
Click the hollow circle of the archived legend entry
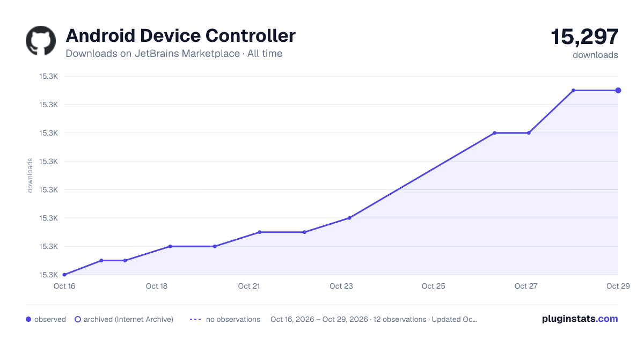coord(78,319)
